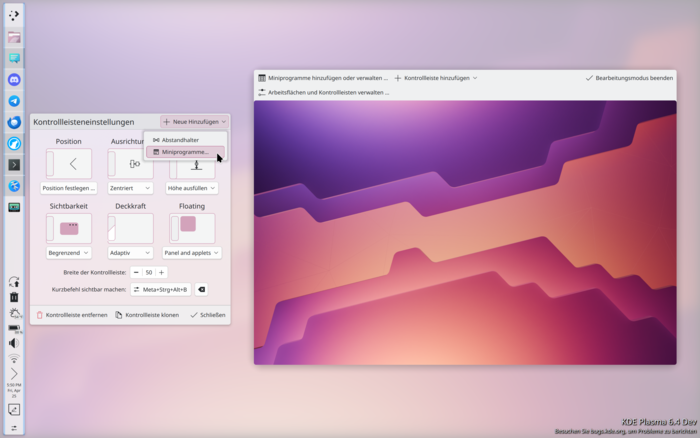Open the Begrenzend visibility dropdown
Viewport: 700px width, 438px height.
pos(69,253)
